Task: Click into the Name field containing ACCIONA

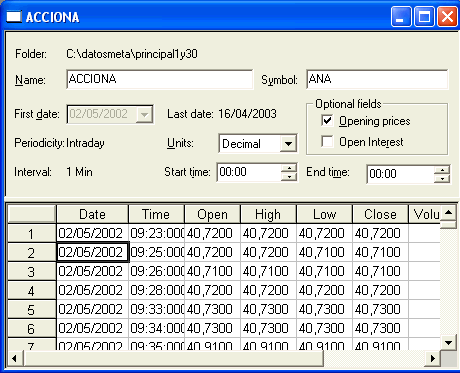Action: [x=160, y=79]
